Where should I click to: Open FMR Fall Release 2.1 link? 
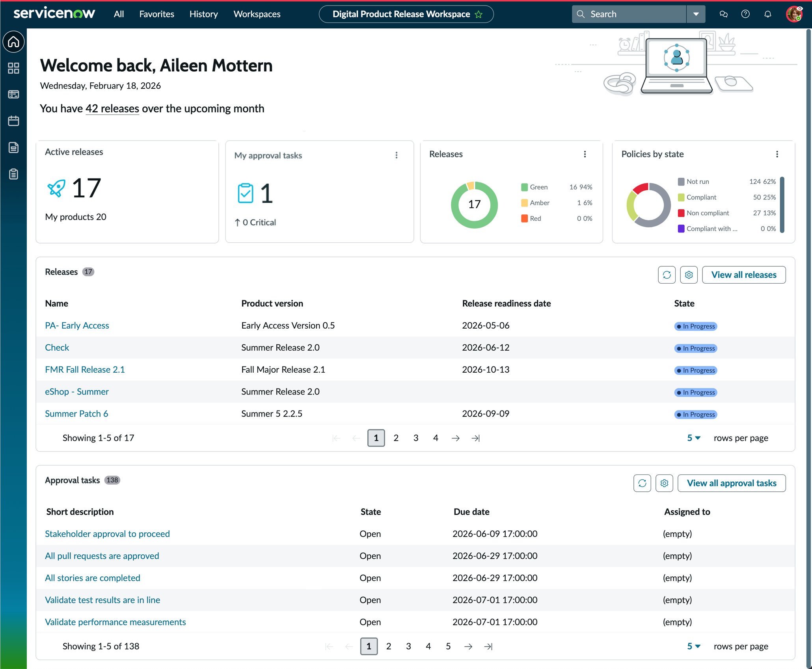pyautogui.click(x=85, y=370)
